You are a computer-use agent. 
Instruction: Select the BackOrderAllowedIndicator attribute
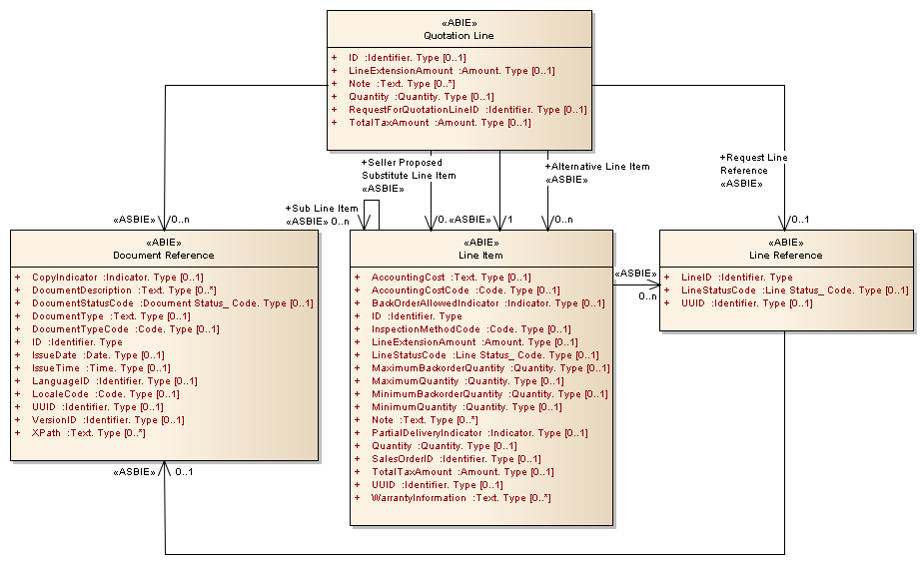tap(487, 303)
